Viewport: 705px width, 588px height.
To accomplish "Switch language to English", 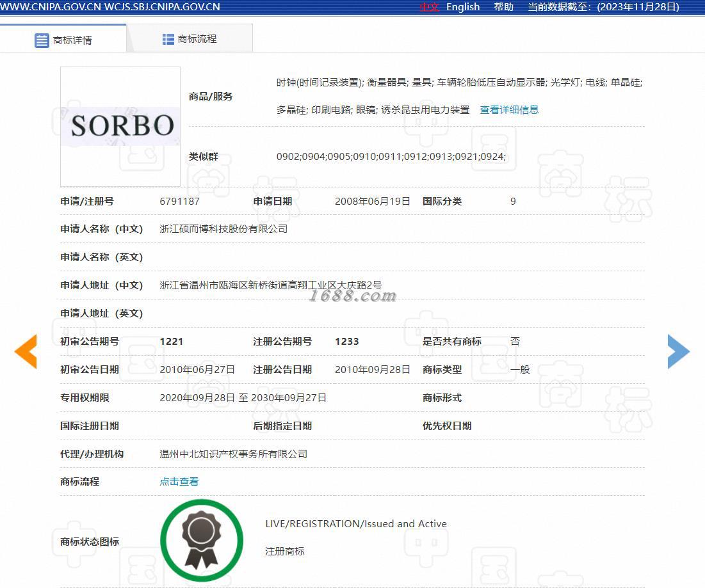I will pos(463,7).
